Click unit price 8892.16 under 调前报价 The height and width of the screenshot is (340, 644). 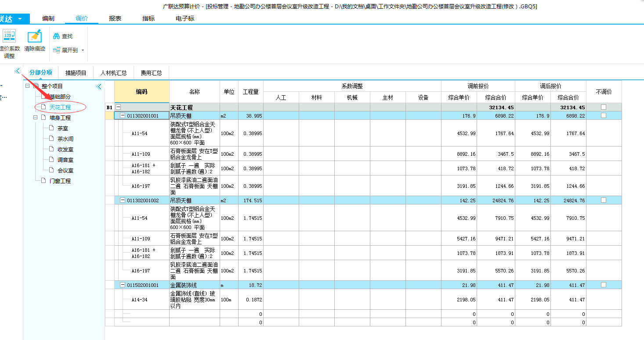point(459,154)
